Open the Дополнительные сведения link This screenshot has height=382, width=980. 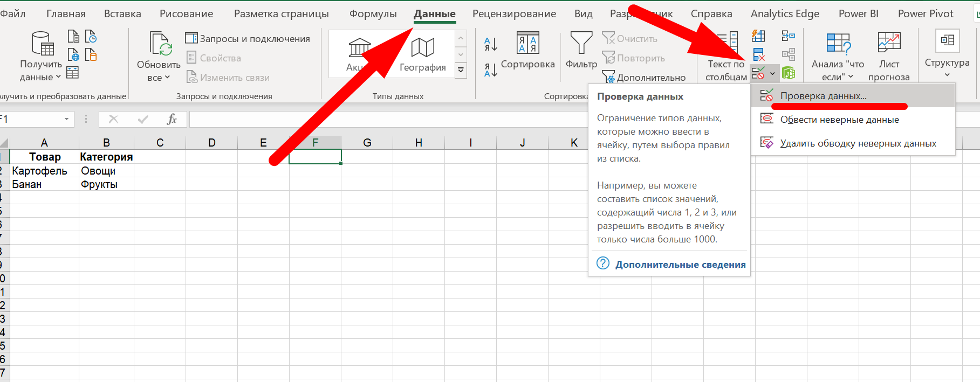[680, 265]
